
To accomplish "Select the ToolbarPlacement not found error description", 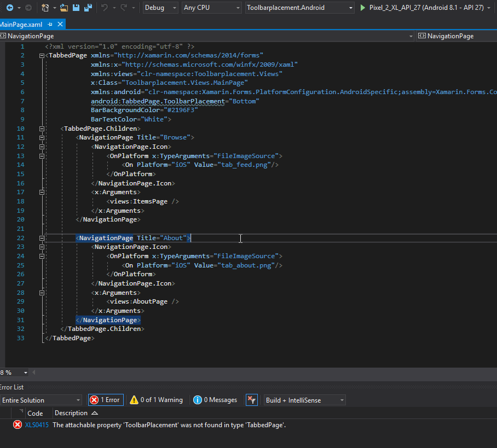I will [169, 425].
